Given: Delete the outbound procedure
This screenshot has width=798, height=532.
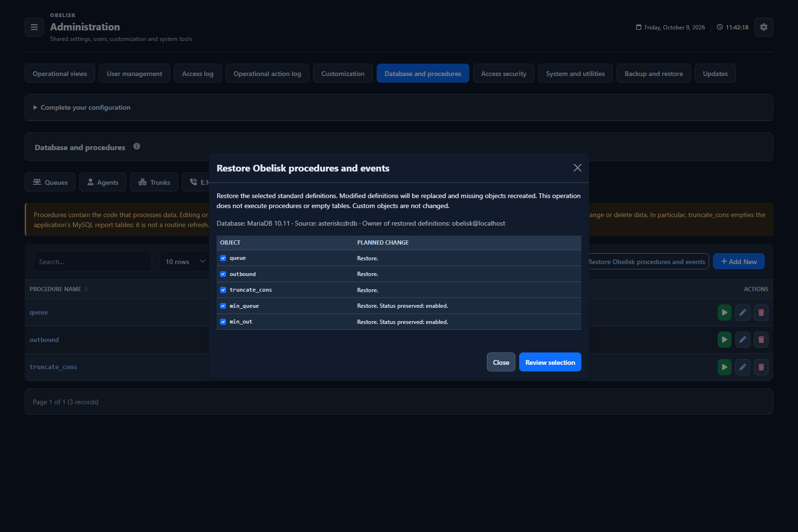Looking at the screenshot, I should [x=761, y=340].
